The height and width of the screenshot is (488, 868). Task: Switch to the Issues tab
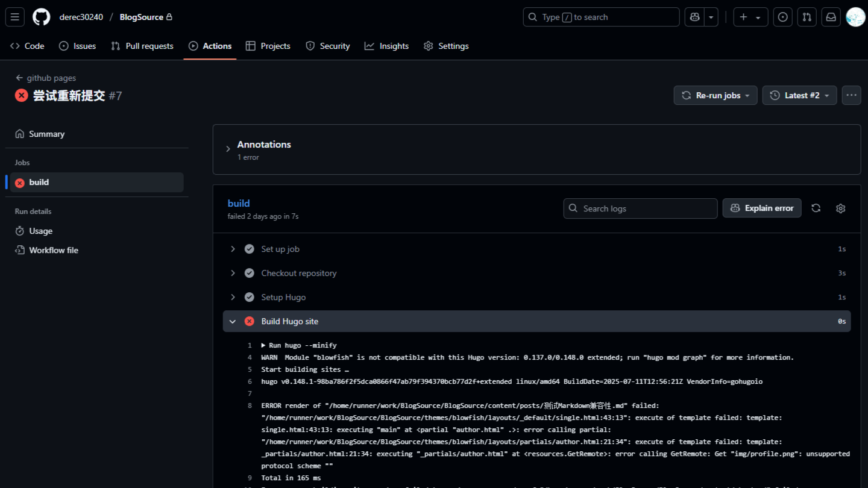point(78,46)
